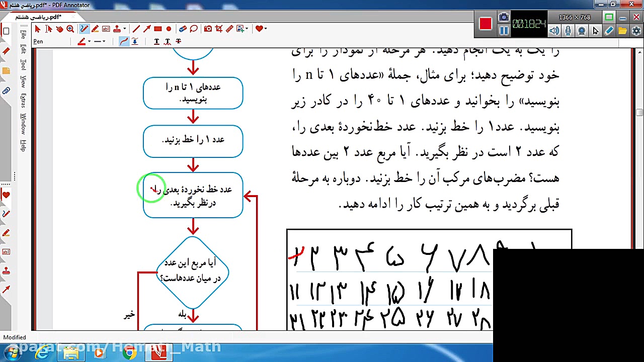Screen dimensions: 644x362
Task: Toggle bold text formatting
Action: click(x=156, y=41)
